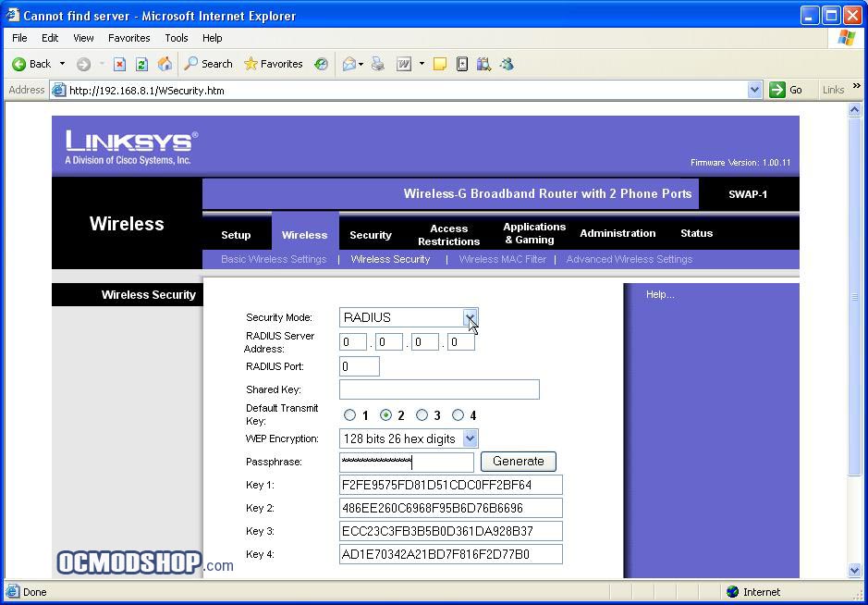Click the Shared Key input field
Viewport: 868px width, 605px height.
pos(439,389)
